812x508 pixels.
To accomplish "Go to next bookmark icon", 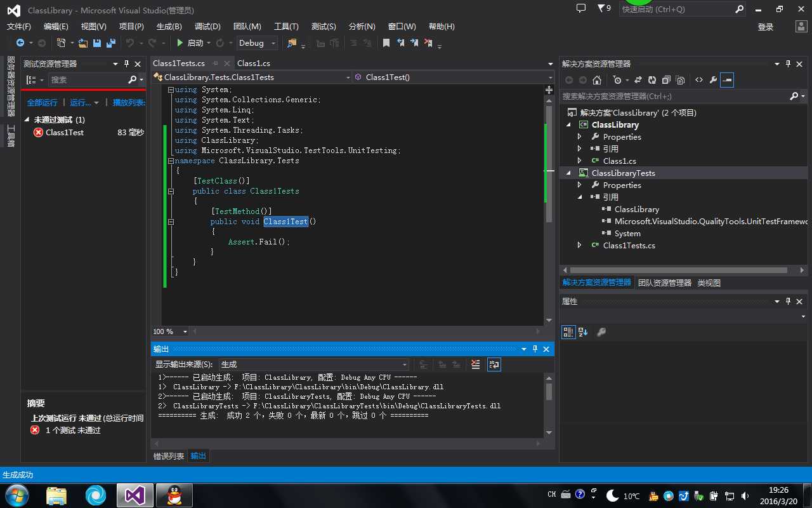I will click(414, 43).
